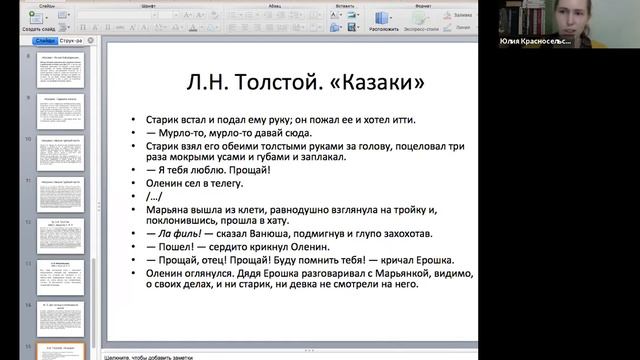Toggle subscript formatting
This screenshot has height=360, width=640.
pyautogui.click(x=144, y=27)
